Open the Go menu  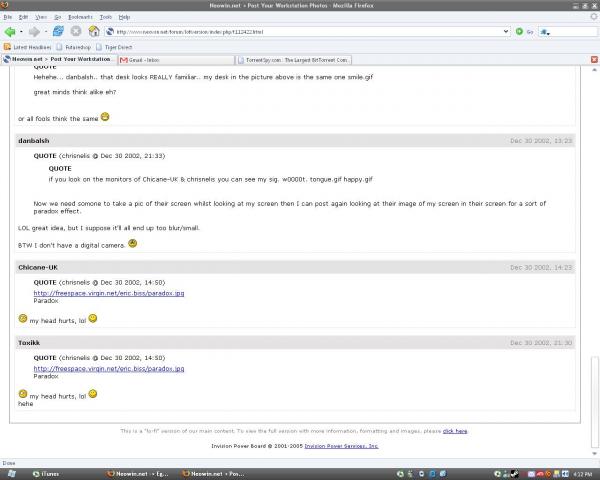click(57, 17)
